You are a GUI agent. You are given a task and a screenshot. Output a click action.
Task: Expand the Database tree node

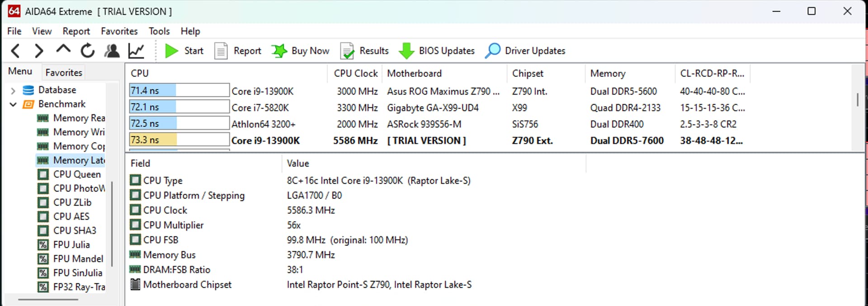(x=13, y=91)
